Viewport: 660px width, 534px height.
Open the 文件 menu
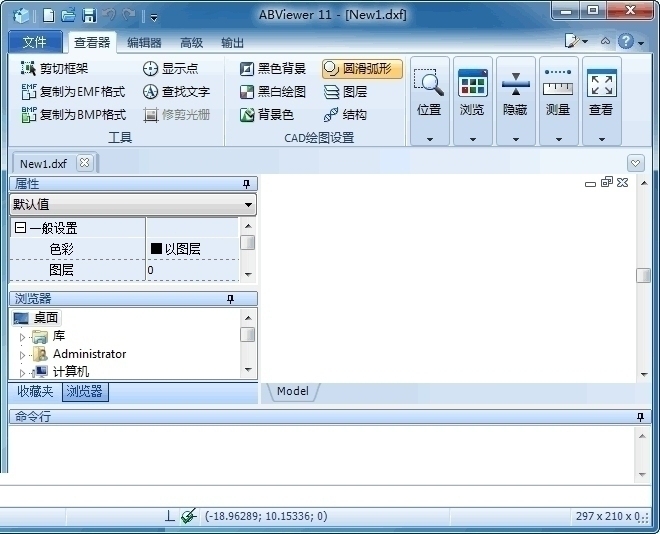pos(35,42)
